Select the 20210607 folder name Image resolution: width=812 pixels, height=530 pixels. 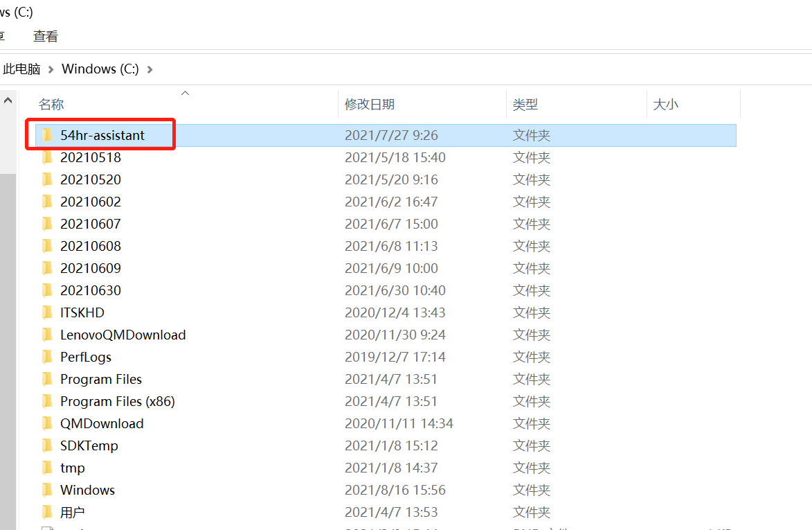coord(91,224)
